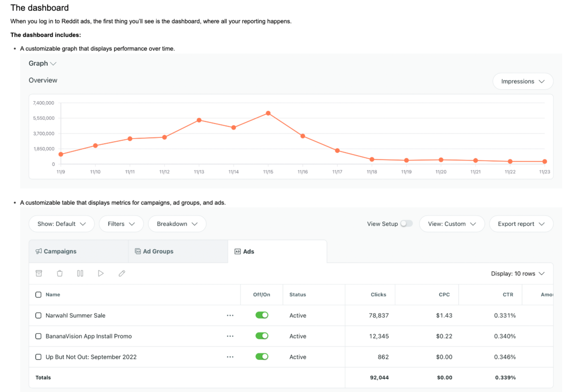The width and height of the screenshot is (578, 392).
Task: Open the Display: 10 rows dropdown
Action: point(518,274)
